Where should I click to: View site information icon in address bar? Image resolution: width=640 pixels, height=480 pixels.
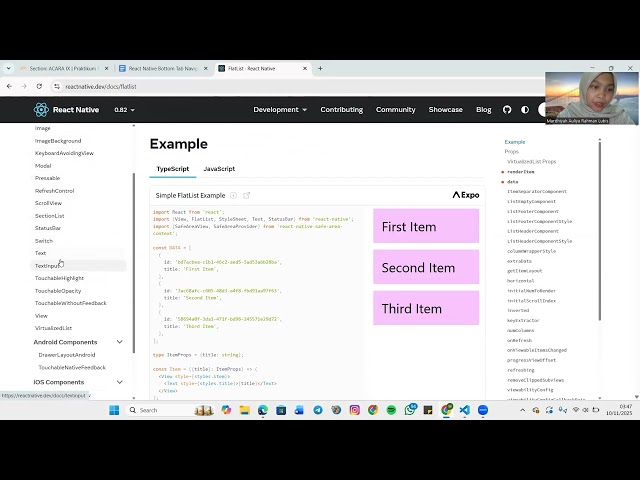coord(57,87)
